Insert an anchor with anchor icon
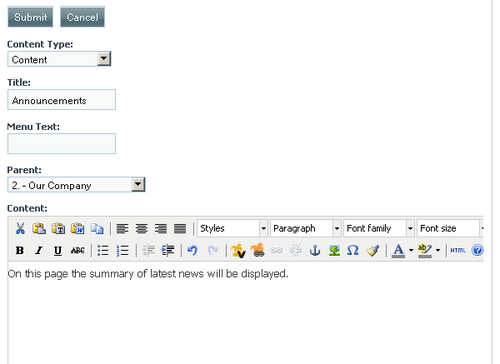 (x=315, y=250)
